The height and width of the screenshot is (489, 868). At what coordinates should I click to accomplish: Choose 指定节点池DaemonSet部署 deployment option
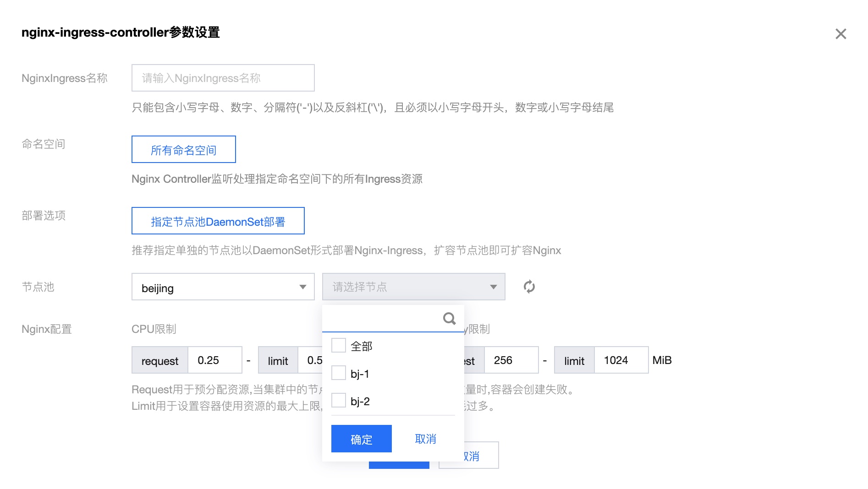[x=218, y=221]
